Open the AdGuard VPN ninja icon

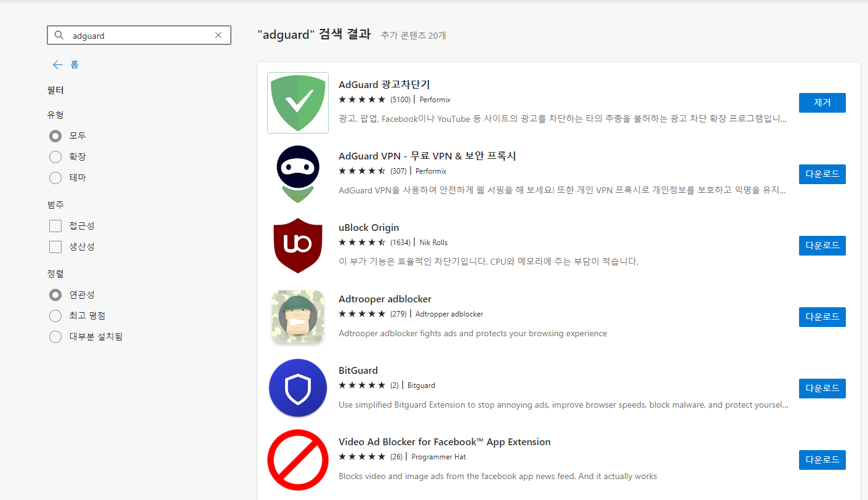[x=298, y=174]
